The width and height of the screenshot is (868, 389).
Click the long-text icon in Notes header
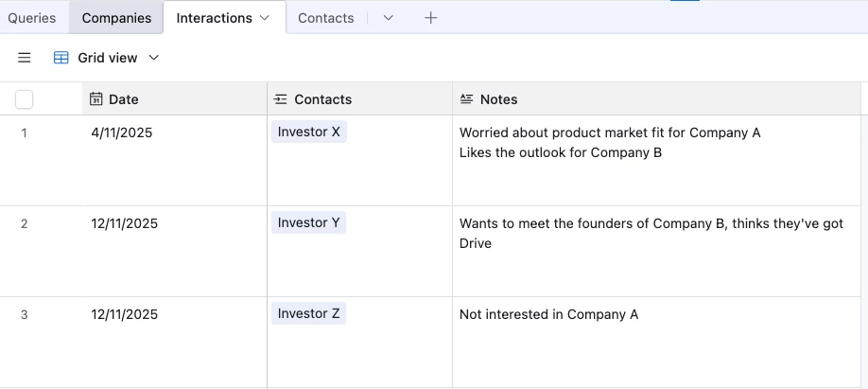pyautogui.click(x=466, y=99)
